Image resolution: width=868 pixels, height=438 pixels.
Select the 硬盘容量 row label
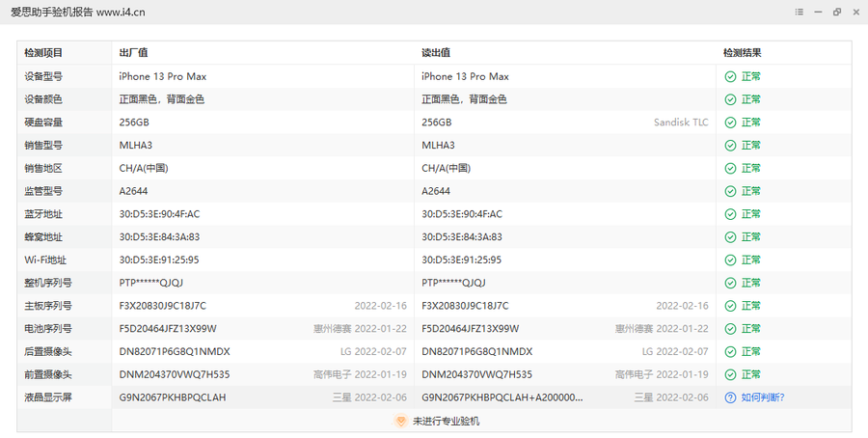coord(43,123)
